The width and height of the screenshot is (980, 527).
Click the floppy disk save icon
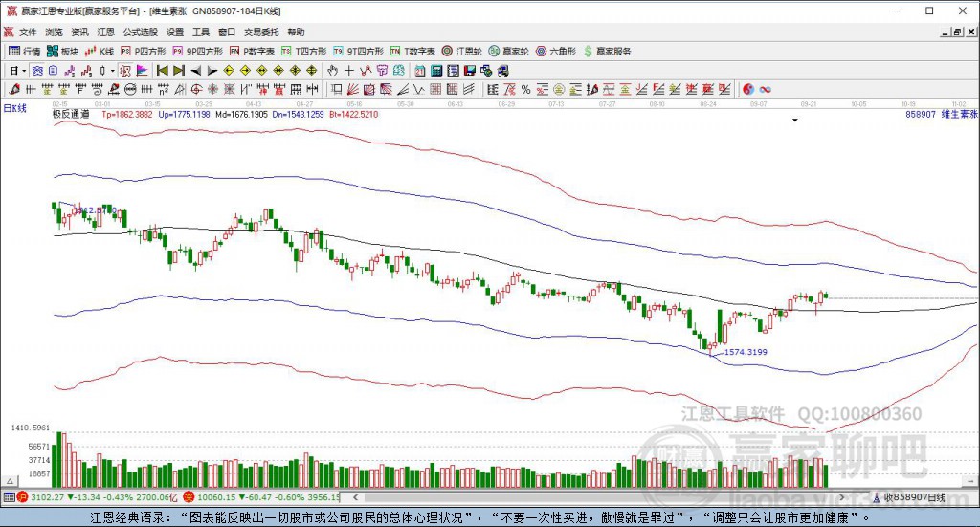point(469,71)
